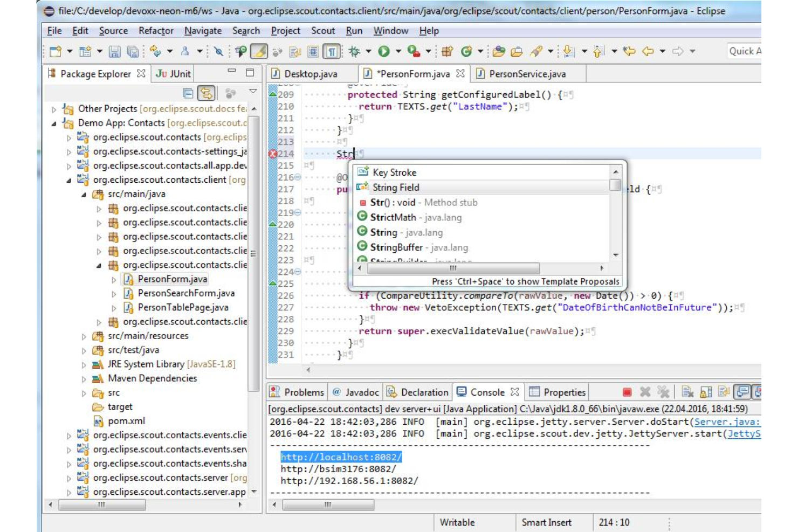Viewport: 798px width, 532px height.
Task: Click the error marker on line 214
Action: click(273, 154)
